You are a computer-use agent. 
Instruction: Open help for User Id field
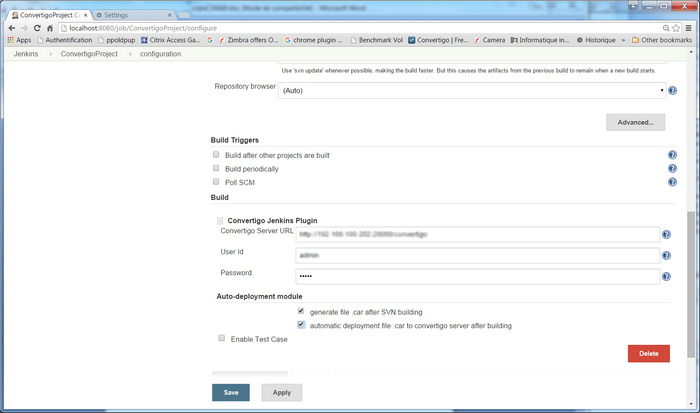tap(666, 255)
